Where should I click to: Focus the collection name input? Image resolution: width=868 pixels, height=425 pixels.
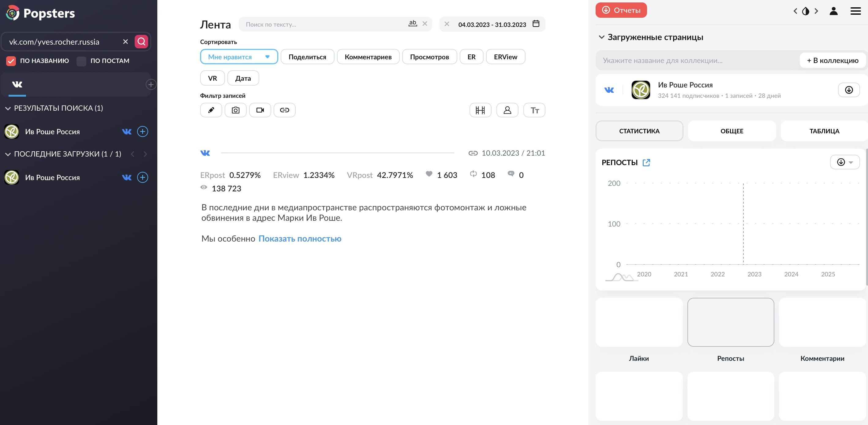[698, 61]
